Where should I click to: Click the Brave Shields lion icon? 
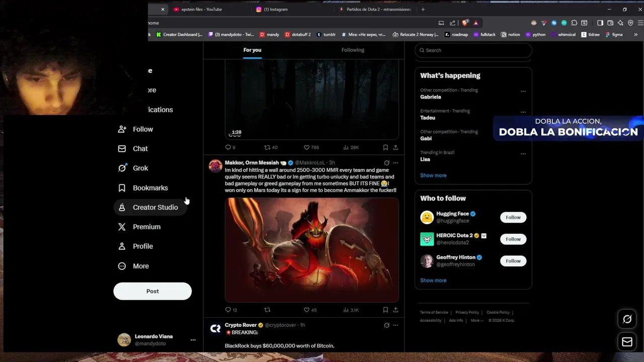465,23
